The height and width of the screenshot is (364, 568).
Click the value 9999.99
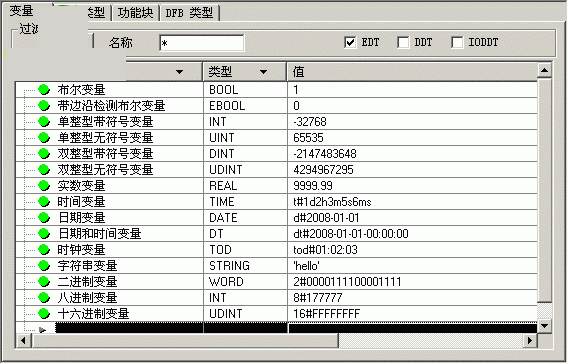click(x=313, y=185)
